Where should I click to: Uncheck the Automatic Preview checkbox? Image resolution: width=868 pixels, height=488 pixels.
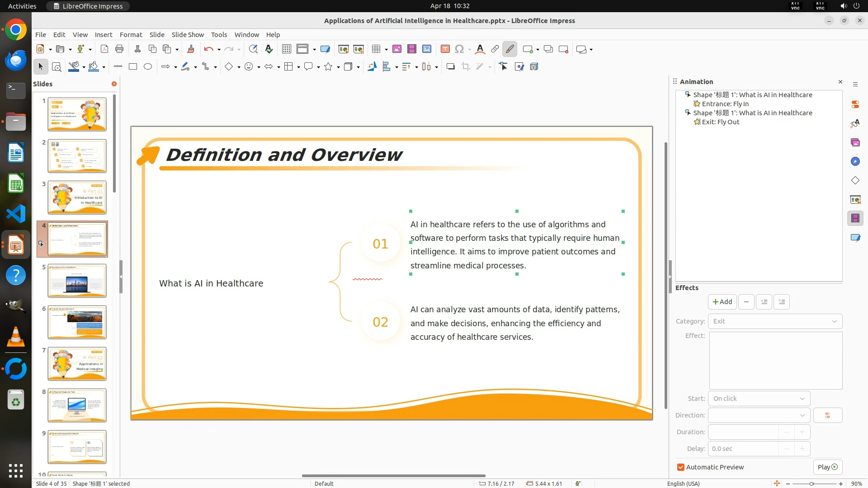click(x=681, y=467)
